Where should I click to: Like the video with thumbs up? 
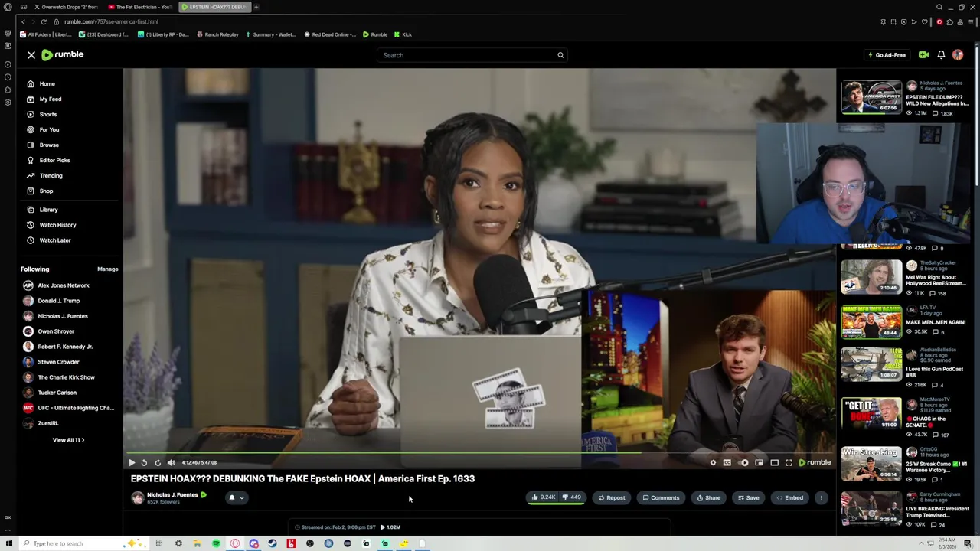click(544, 497)
